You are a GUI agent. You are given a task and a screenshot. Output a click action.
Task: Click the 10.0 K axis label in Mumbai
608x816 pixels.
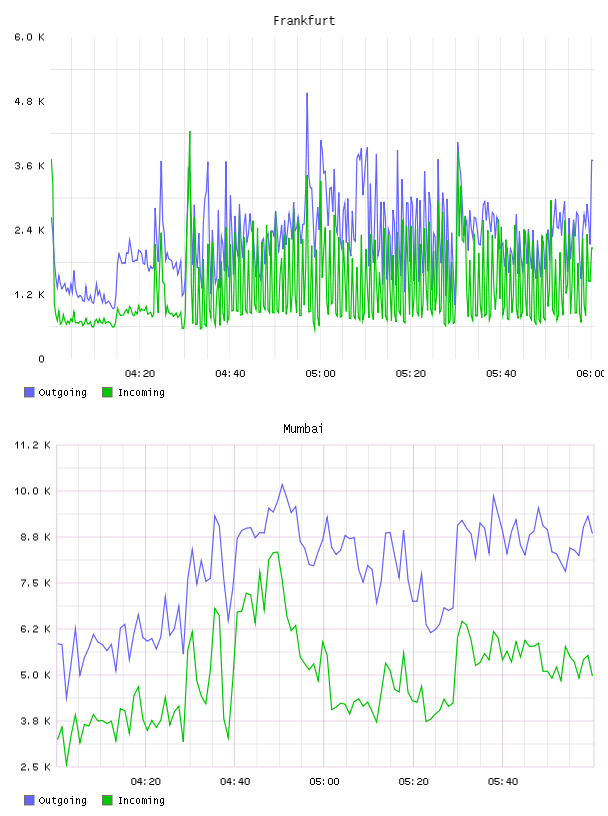[33, 491]
